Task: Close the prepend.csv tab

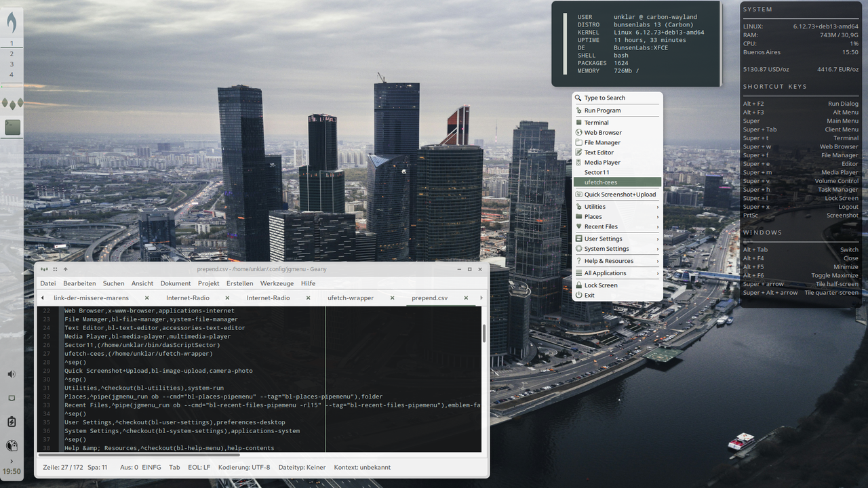Action: (466, 298)
